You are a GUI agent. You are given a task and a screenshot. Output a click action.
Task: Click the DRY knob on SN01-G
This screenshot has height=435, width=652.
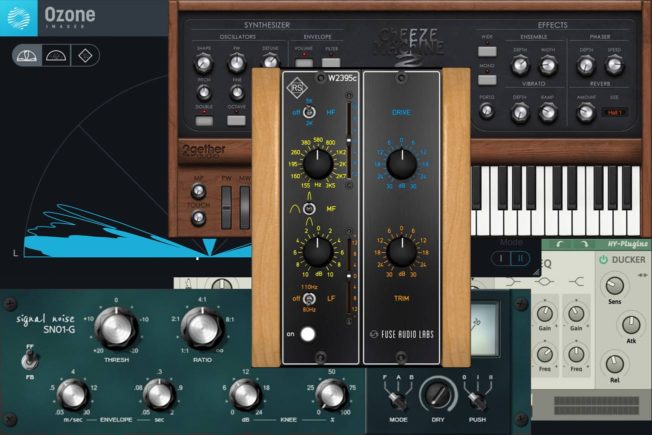point(438,395)
